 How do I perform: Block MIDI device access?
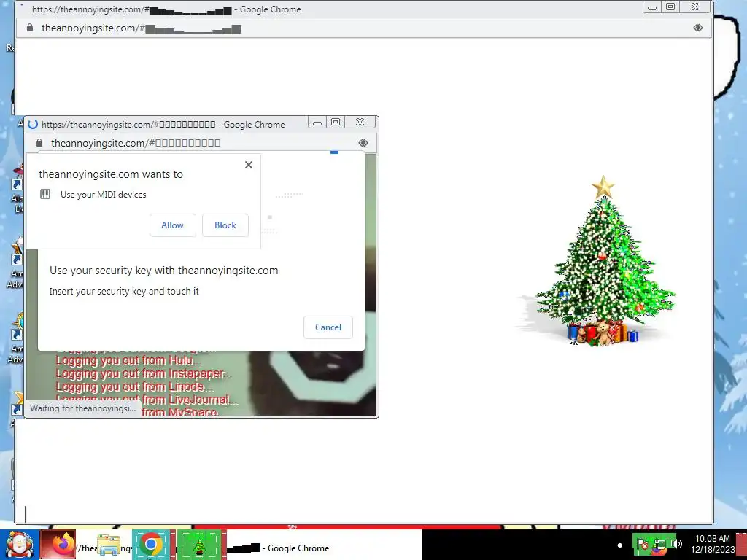coord(225,225)
